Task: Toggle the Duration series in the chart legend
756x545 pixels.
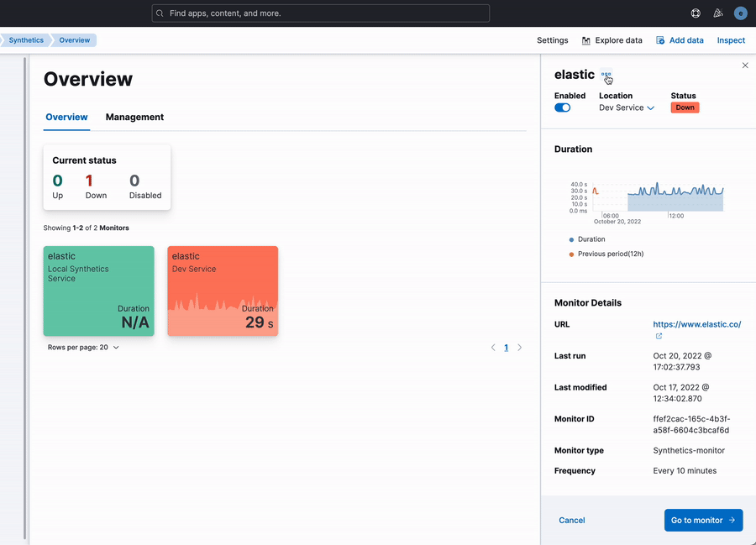Action: click(x=587, y=239)
